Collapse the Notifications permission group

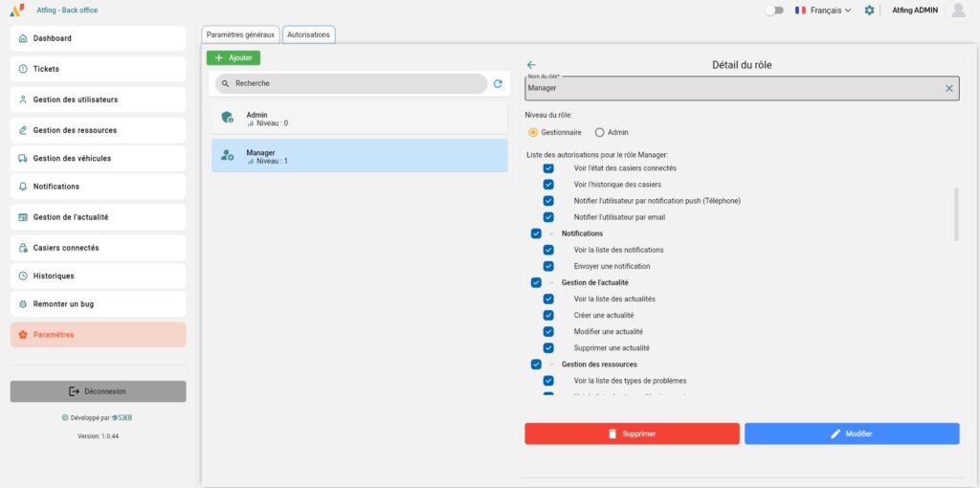(x=551, y=233)
